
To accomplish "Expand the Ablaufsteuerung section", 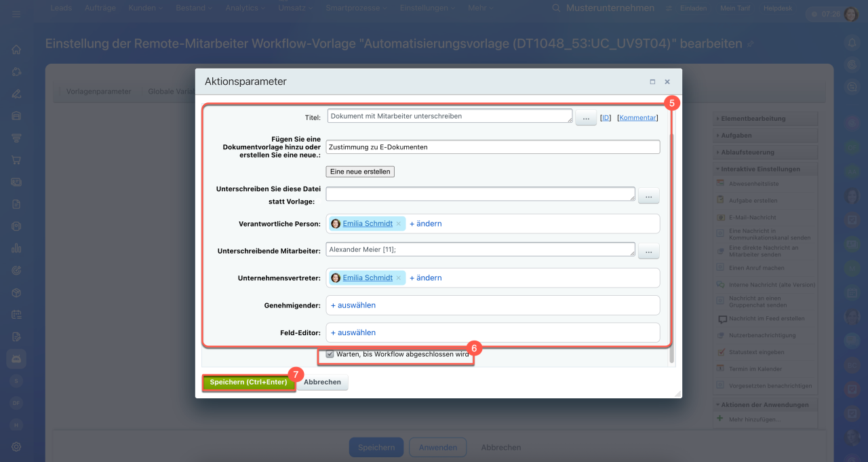I will click(765, 152).
